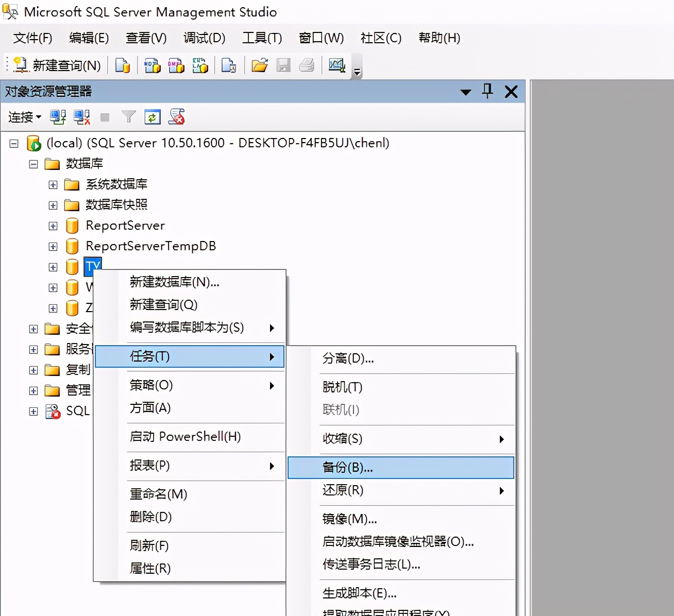The image size is (674, 616).
Task: Open the Object Explorer filter settings
Action: (128, 117)
